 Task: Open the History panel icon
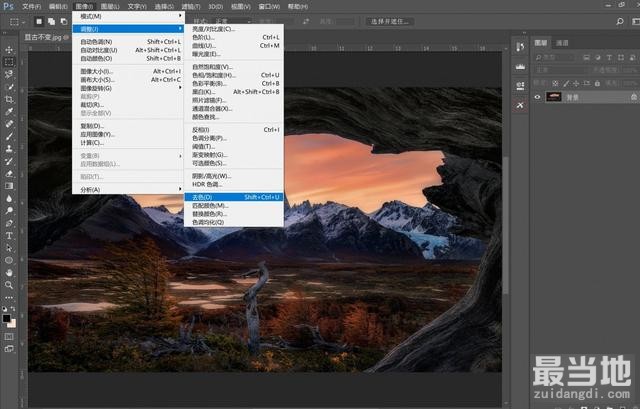520,47
